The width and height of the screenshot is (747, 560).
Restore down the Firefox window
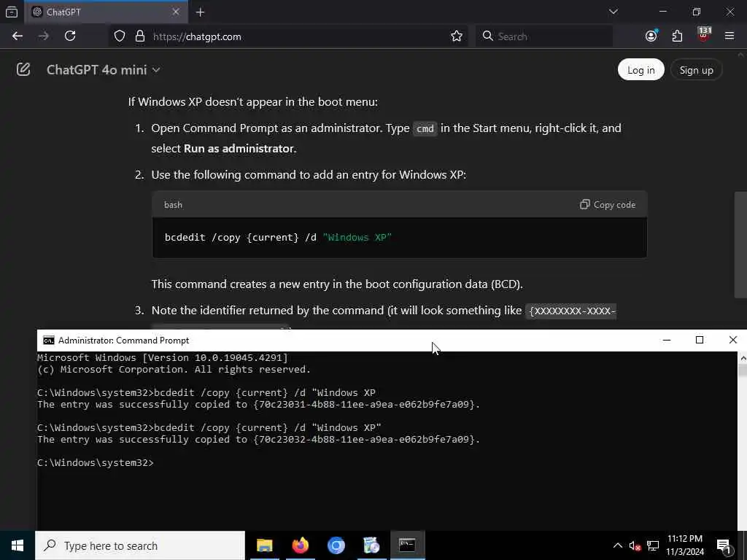697,12
